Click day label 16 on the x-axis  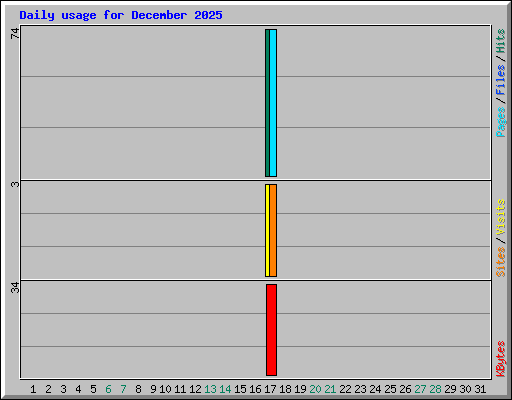(x=255, y=389)
